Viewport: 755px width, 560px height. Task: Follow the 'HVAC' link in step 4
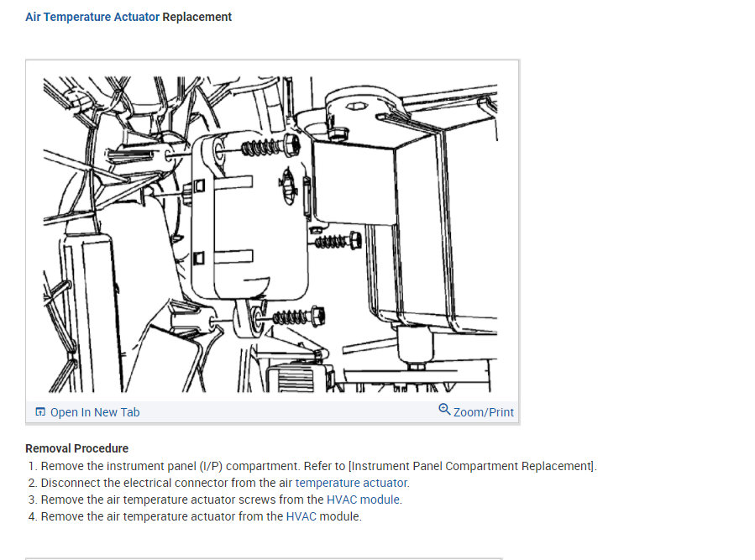pyautogui.click(x=301, y=516)
